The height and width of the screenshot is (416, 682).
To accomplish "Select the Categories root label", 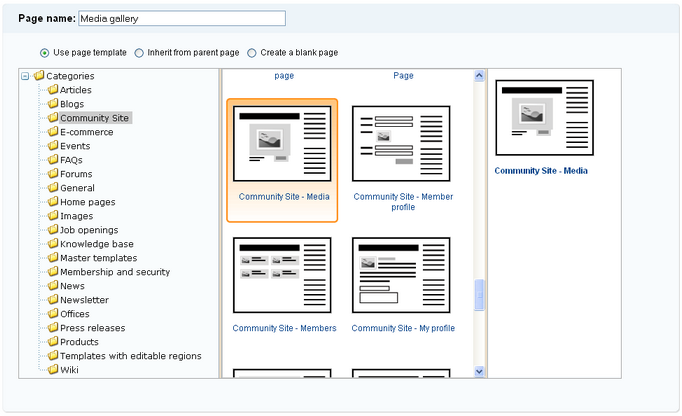I will pyautogui.click(x=70, y=76).
